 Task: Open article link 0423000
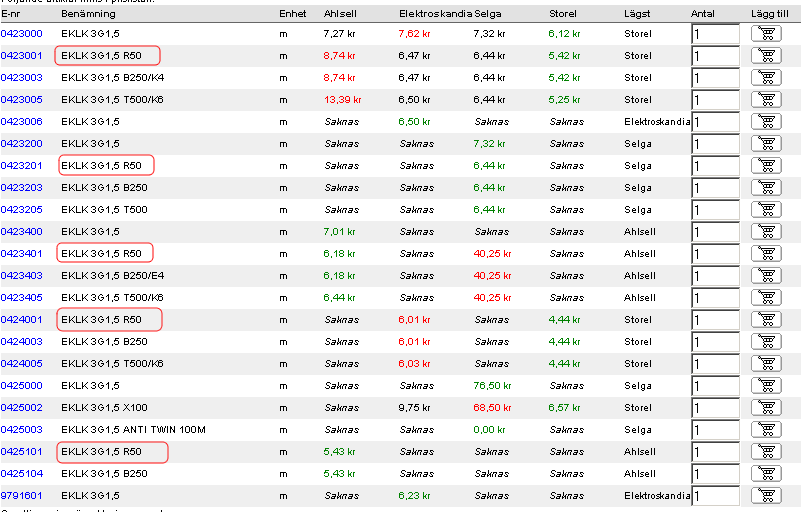coord(22,34)
